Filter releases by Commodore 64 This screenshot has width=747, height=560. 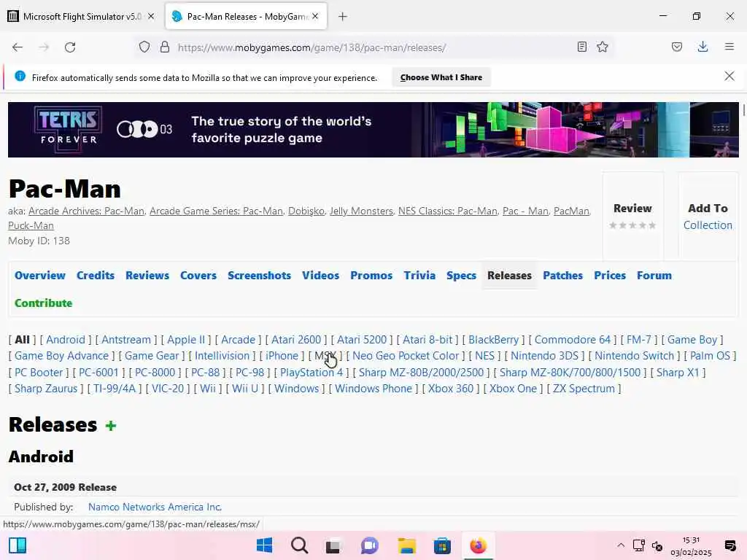tap(572, 340)
